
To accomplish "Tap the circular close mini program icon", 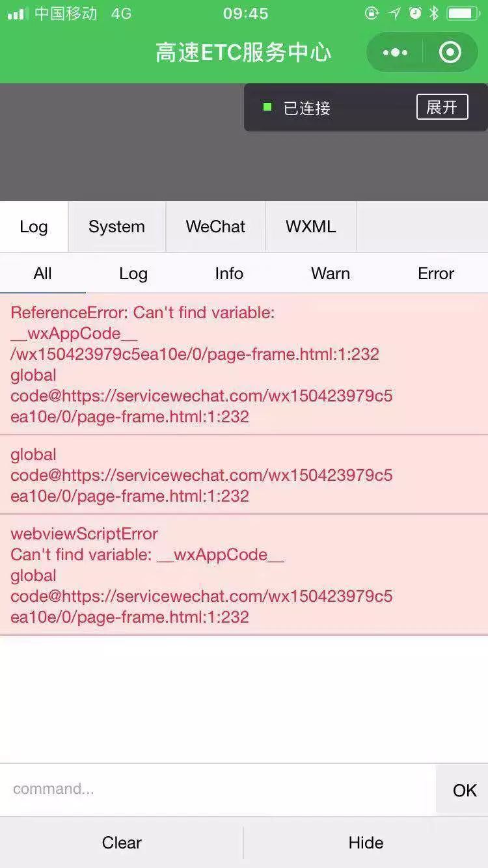I will click(x=450, y=53).
